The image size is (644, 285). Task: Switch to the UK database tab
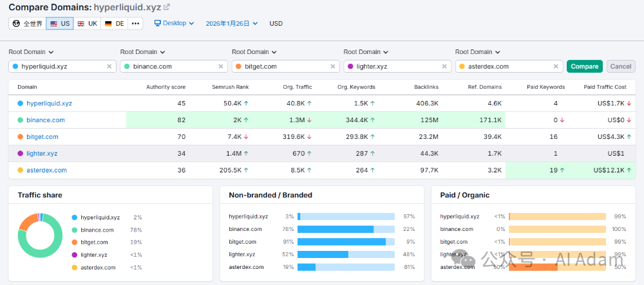click(x=87, y=24)
